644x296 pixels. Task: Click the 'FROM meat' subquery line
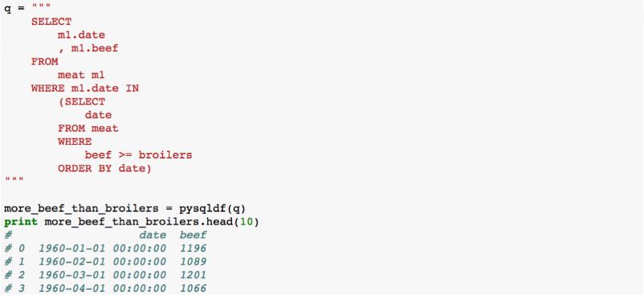point(88,129)
